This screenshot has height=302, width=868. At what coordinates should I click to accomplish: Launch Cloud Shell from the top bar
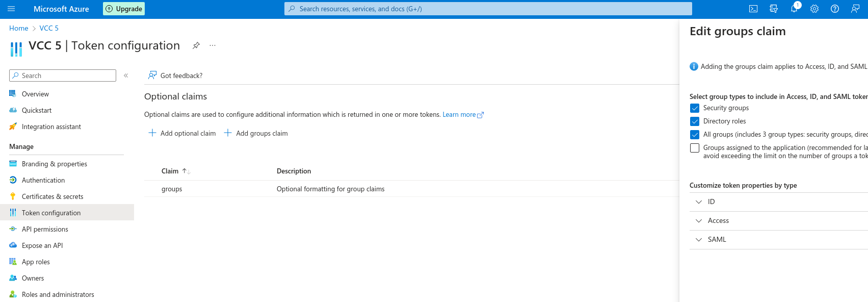click(753, 9)
